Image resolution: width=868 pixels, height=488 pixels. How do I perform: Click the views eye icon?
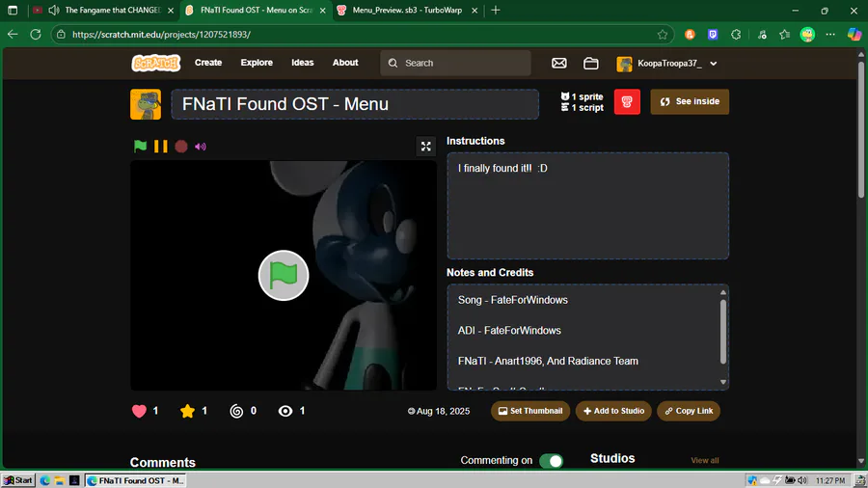click(x=285, y=411)
